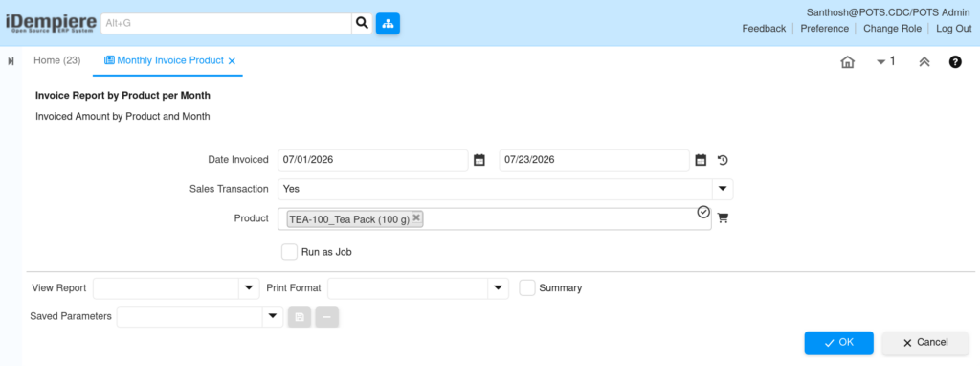
Task: Go to the home icon
Action: [848, 62]
